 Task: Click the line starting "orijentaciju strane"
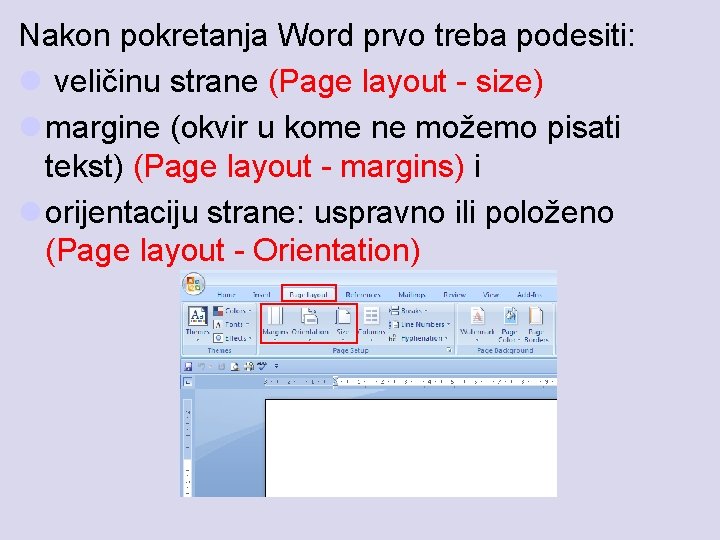329,213
